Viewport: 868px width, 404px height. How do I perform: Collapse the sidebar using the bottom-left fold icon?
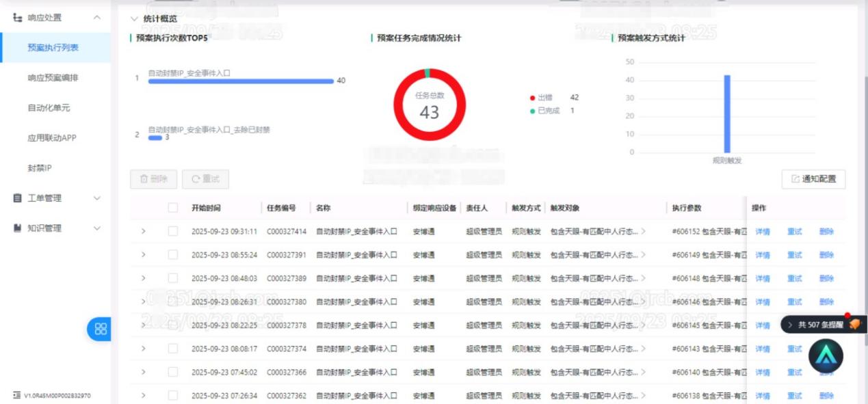[x=17, y=395]
